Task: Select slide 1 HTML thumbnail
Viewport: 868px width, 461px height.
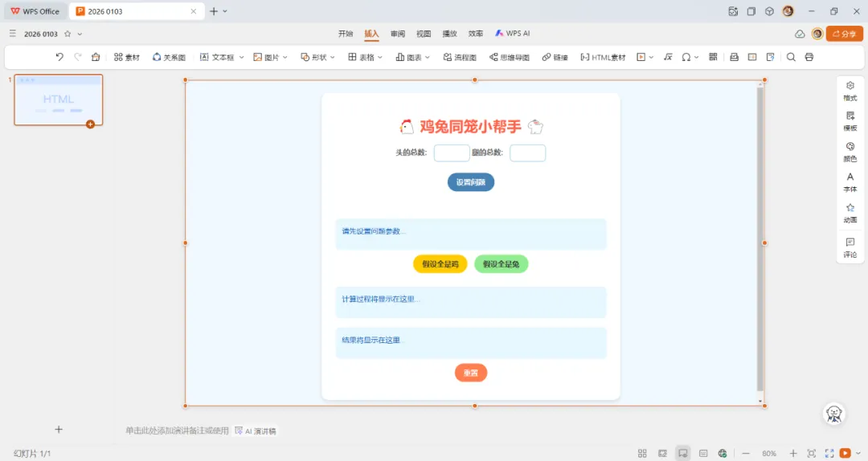Action: (59, 100)
